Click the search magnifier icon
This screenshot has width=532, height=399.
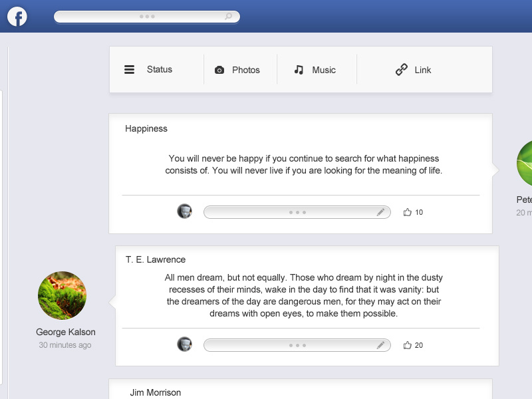[x=229, y=16]
